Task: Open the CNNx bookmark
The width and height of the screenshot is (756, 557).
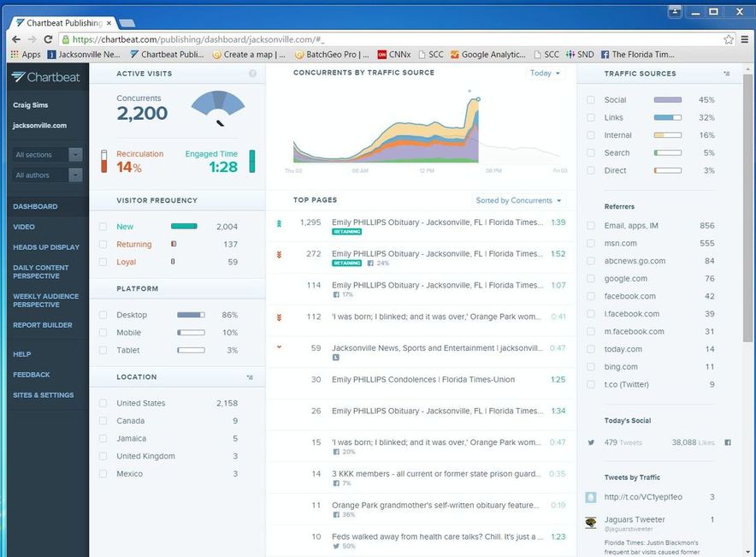Action: [x=394, y=55]
